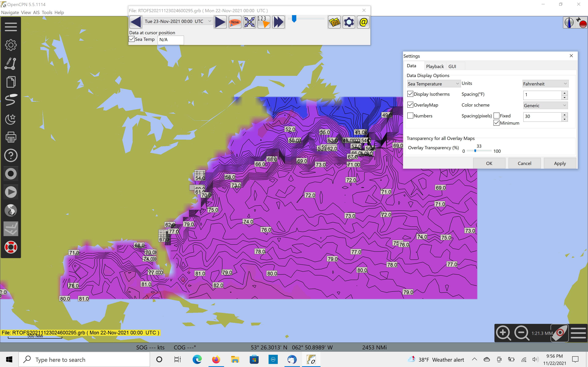Switch to the Playback tab
Image resolution: width=588 pixels, height=367 pixels.
click(435, 66)
